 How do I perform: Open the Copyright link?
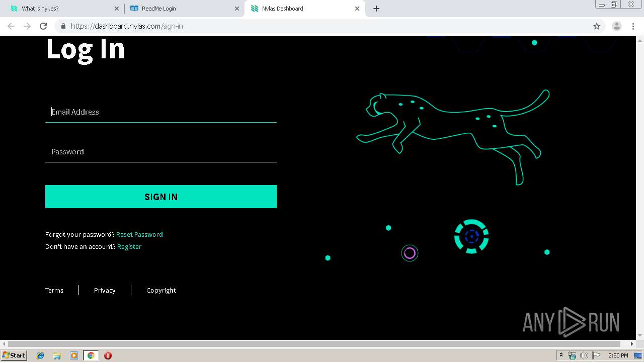click(x=161, y=290)
